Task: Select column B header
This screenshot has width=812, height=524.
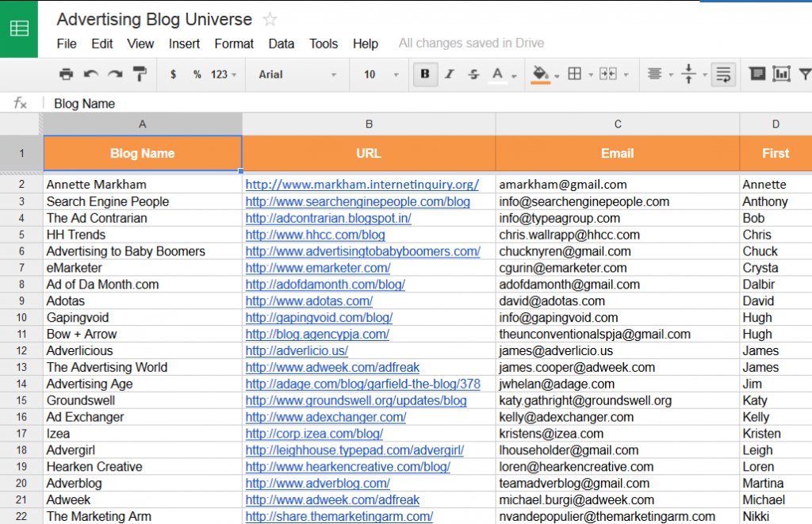Action: (x=369, y=124)
